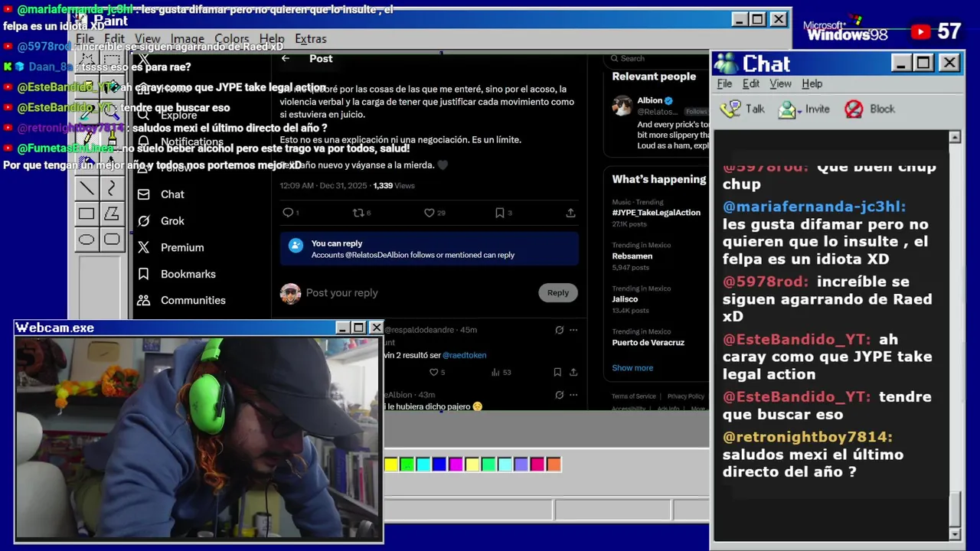Open view stats showing 53 on reply
Image resolution: width=980 pixels, height=551 pixels.
501,372
